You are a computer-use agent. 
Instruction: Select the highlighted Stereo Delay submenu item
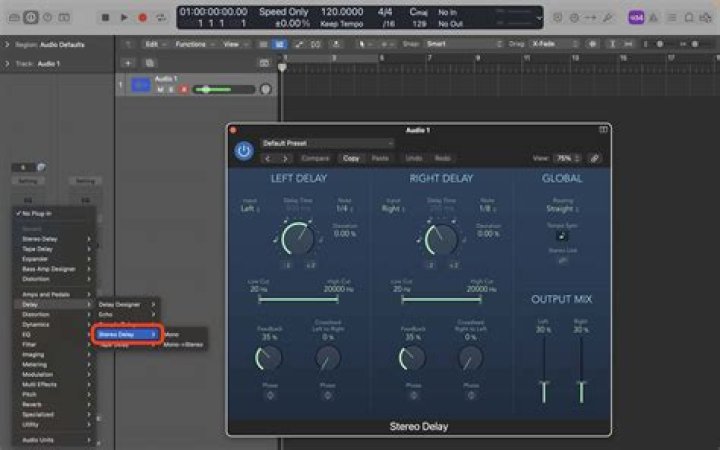point(127,334)
